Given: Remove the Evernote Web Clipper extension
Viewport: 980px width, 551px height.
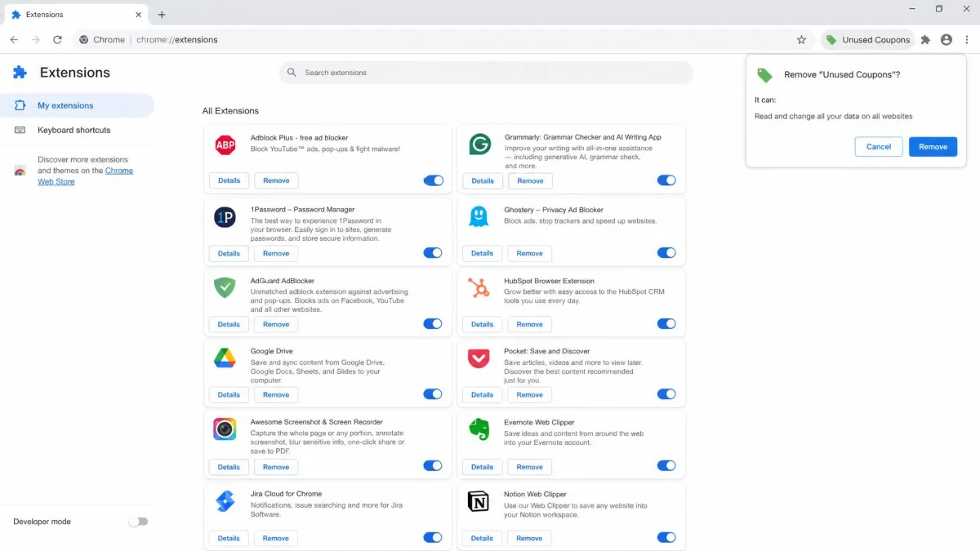Looking at the screenshot, I should 530,467.
